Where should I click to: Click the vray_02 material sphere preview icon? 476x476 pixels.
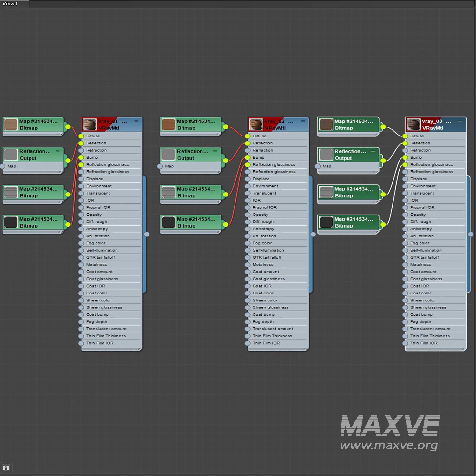[256, 124]
